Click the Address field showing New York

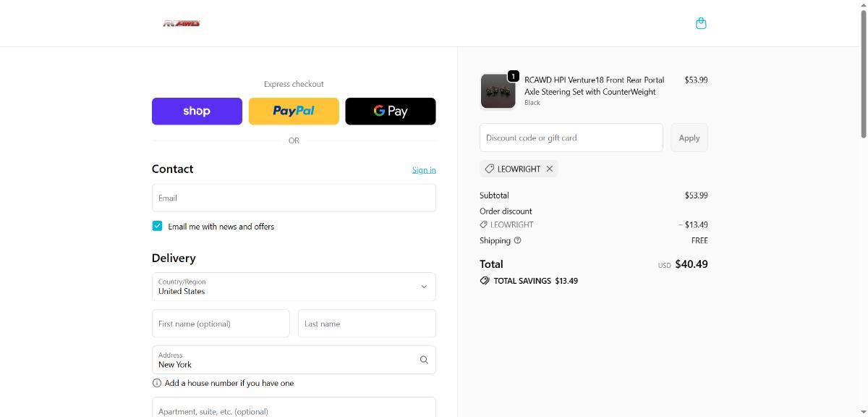282,360
